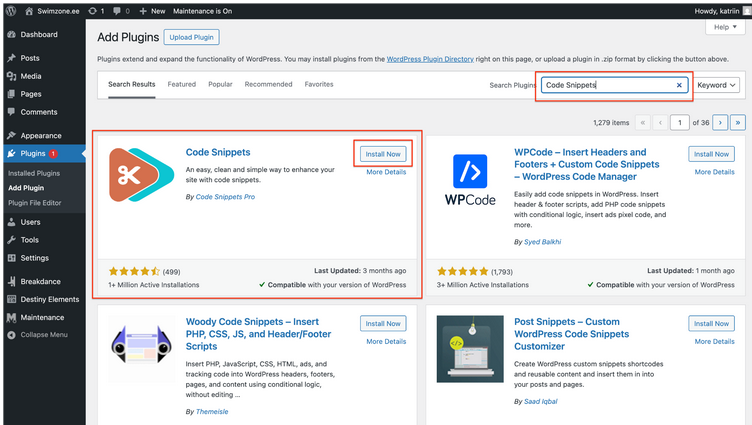Open the Dashboard sidebar icon
This screenshot has width=752, height=425.
point(12,35)
